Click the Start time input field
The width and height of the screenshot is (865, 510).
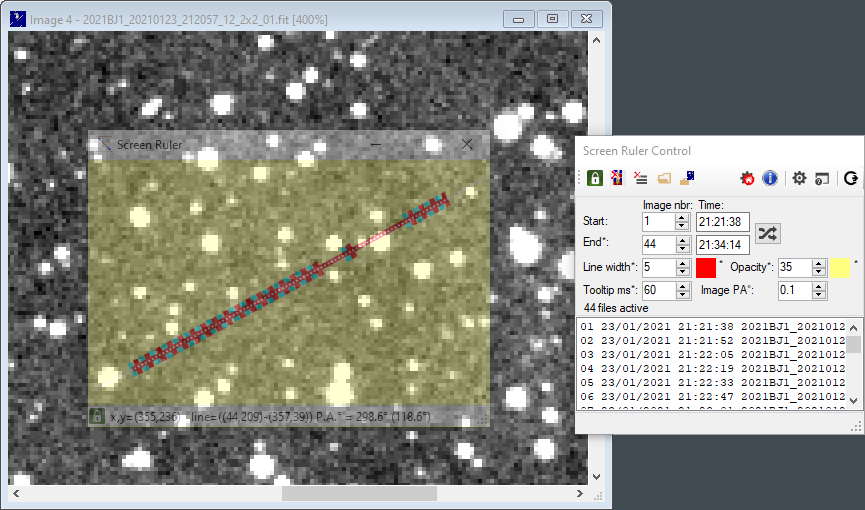722,221
